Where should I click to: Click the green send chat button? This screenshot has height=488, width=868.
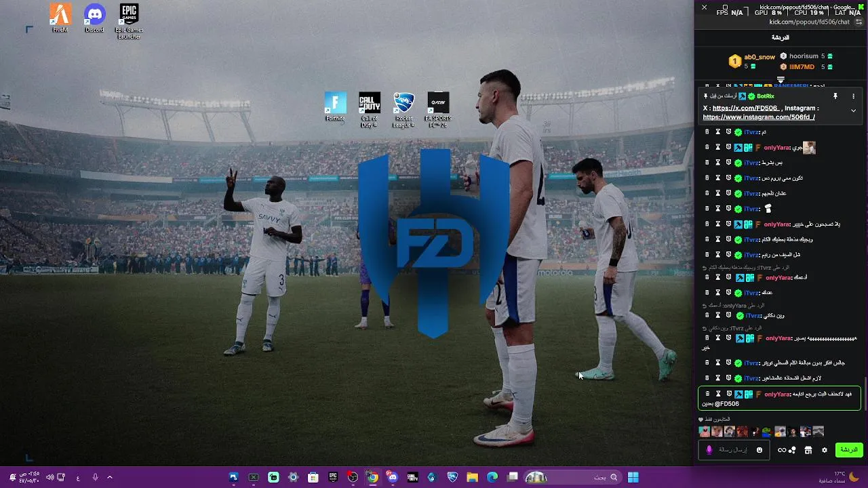[848, 450]
